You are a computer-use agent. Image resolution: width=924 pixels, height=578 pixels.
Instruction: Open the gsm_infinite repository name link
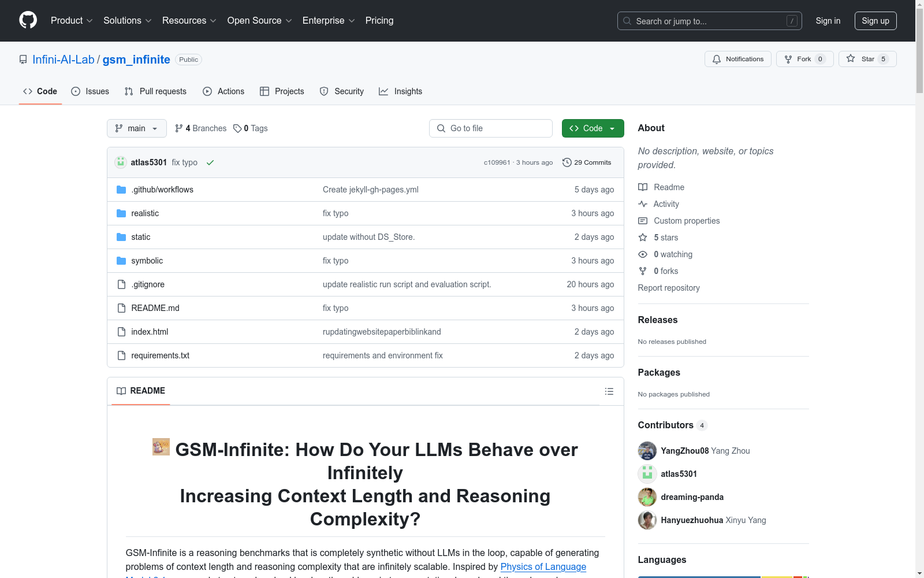tap(136, 60)
